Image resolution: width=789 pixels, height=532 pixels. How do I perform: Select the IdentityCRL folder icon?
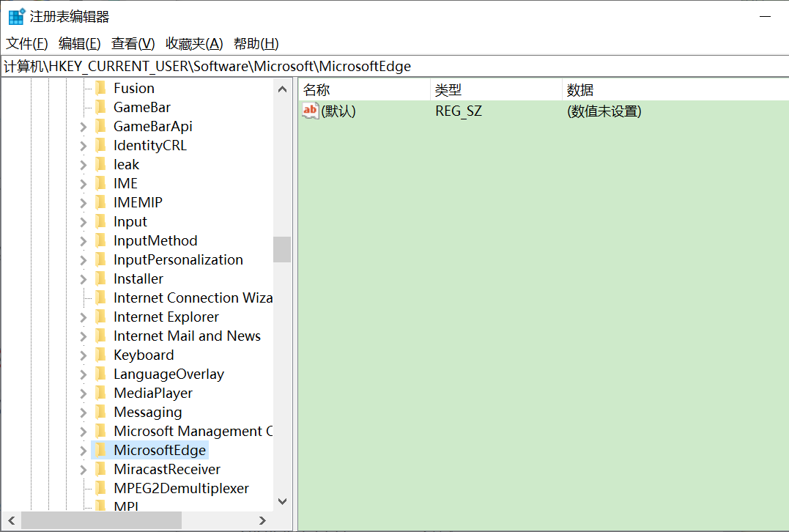pos(100,145)
